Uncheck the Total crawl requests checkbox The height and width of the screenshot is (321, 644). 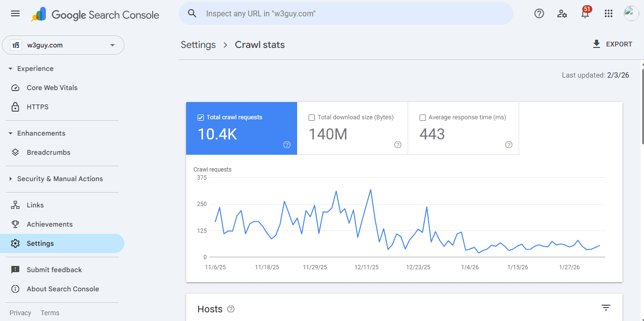(200, 117)
